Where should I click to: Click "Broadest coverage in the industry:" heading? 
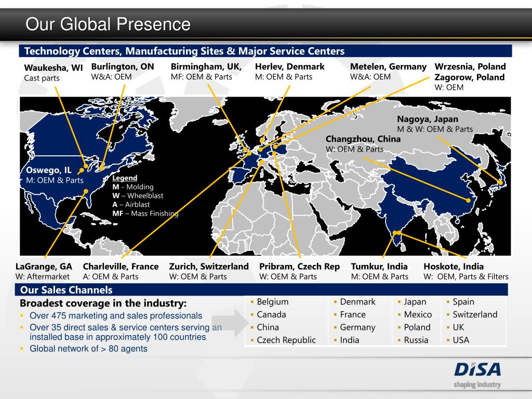(103, 303)
